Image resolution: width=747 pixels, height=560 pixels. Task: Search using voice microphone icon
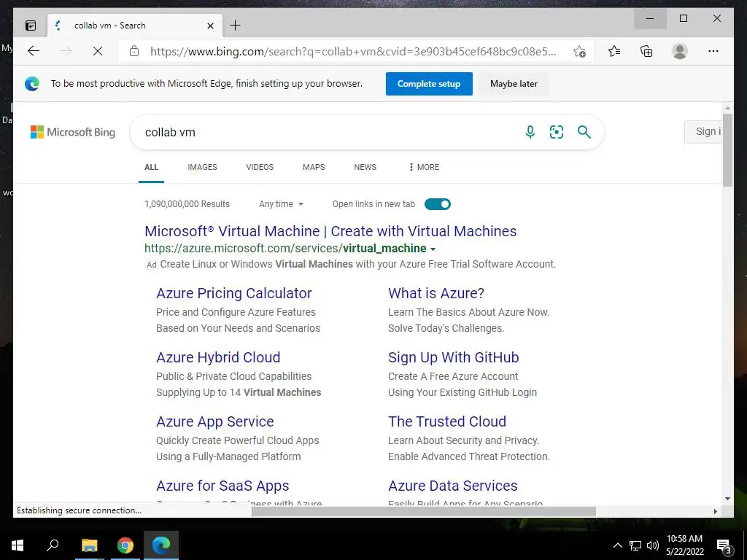(530, 132)
